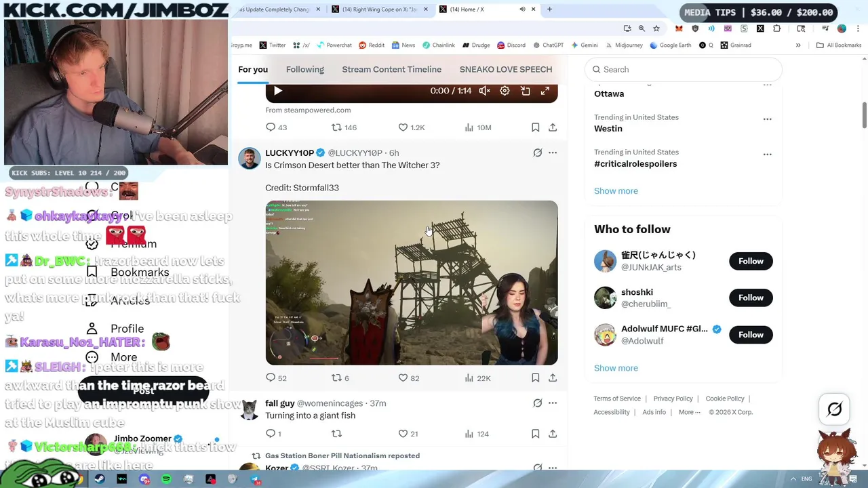
Task: Open LUCKYY10P profile avatar
Action: [250, 159]
